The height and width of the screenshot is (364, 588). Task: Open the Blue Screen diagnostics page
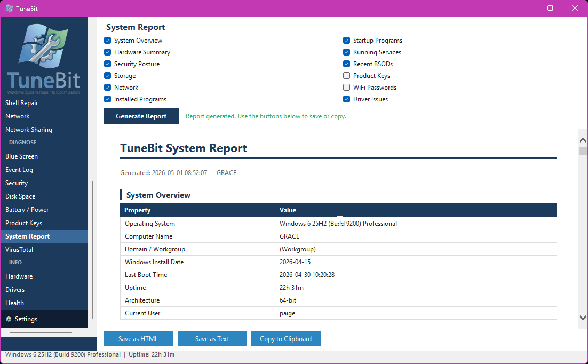(x=44, y=156)
